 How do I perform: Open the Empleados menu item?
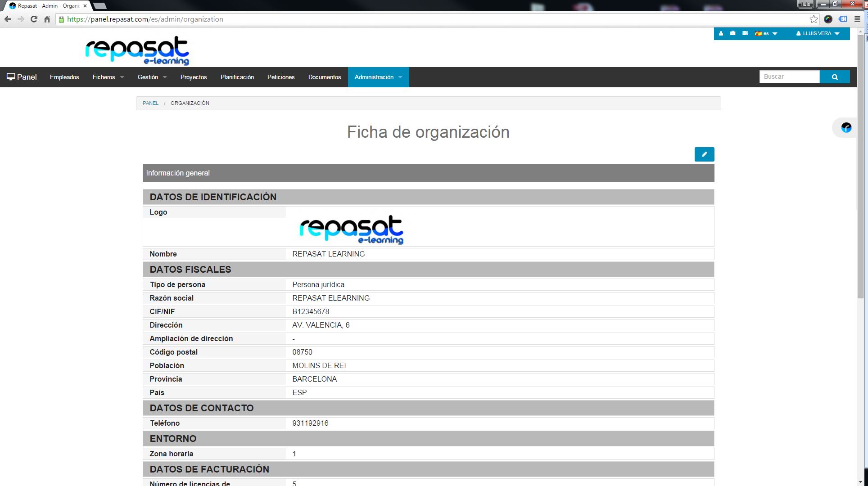point(64,77)
